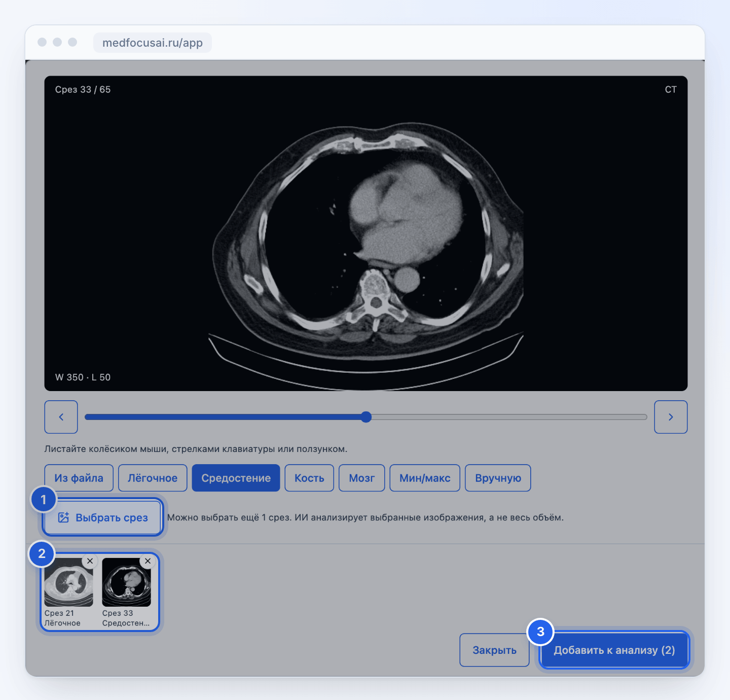Click the Выбрать срез button
The image size is (730, 700).
tap(102, 517)
